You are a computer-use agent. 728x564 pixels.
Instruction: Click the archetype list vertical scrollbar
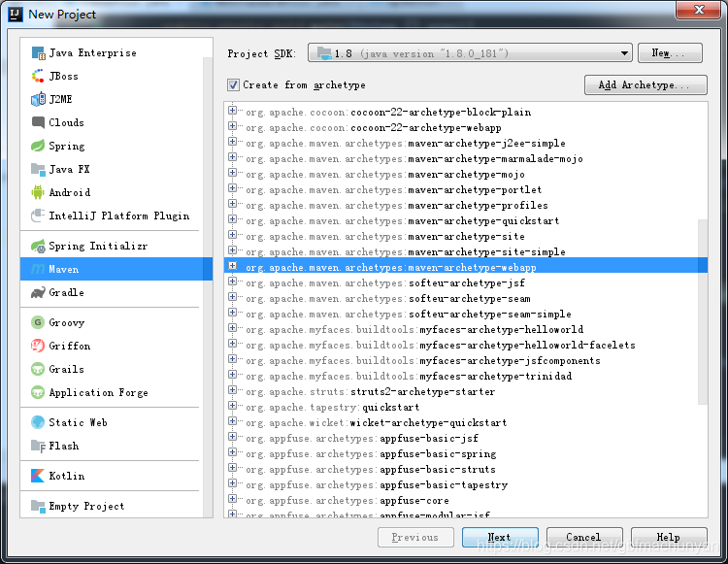[703, 312]
